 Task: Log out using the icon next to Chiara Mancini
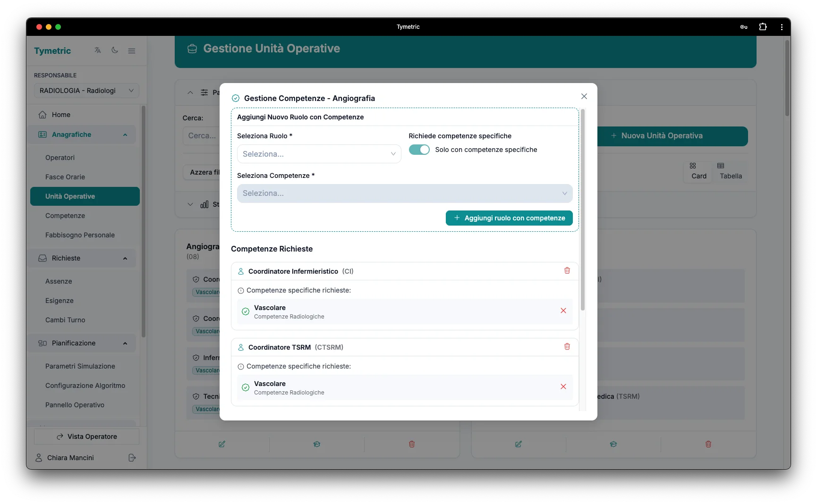[x=132, y=458]
